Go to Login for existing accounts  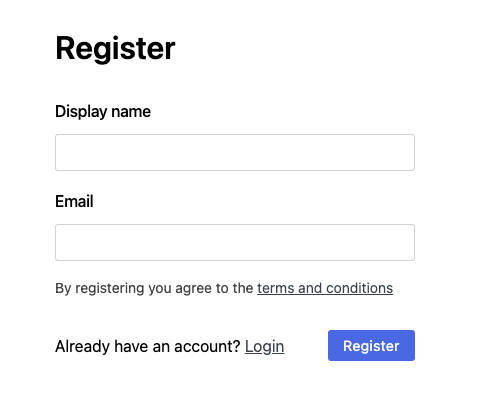pos(265,346)
